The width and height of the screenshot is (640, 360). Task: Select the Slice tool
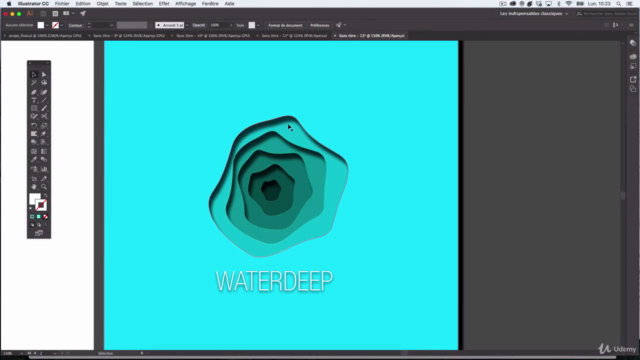pyautogui.click(x=44, y=179)
